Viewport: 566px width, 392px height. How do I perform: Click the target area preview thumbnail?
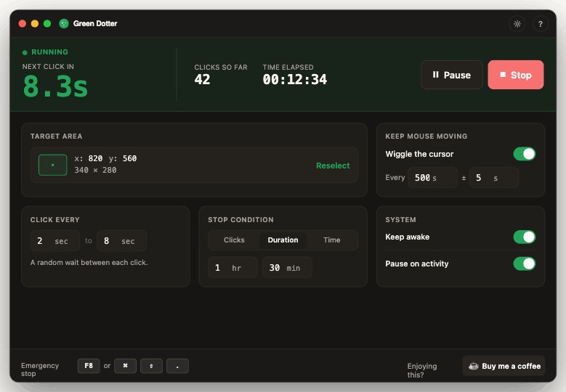pyautogui.click(x=53, y=165)
